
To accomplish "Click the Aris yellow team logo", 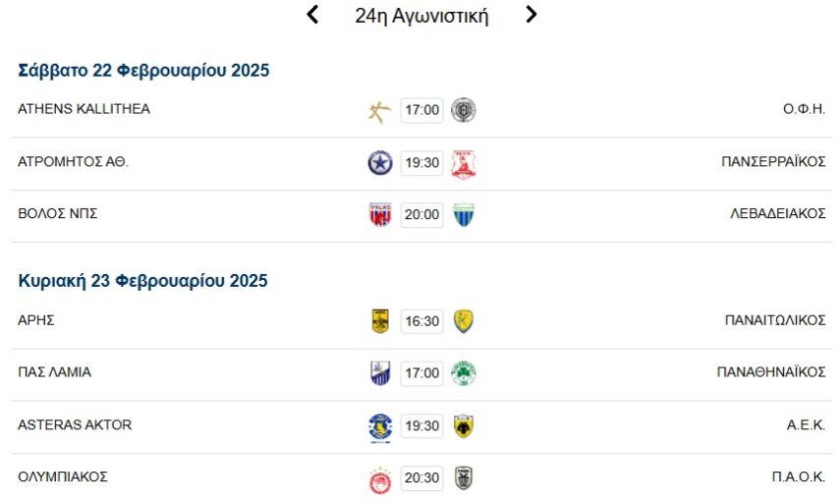I will [x=380, y=321].
